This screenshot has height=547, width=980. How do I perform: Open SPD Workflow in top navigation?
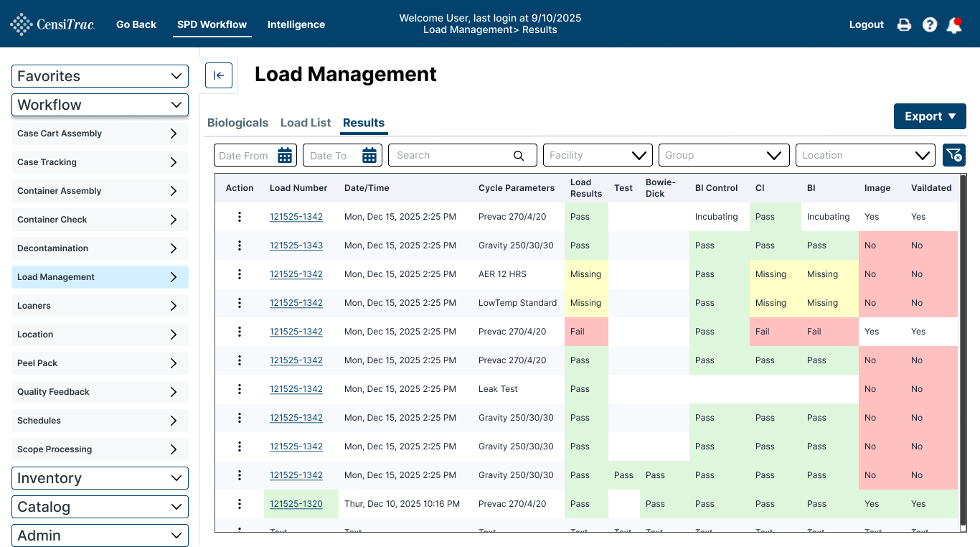click(x=212, y=24)
